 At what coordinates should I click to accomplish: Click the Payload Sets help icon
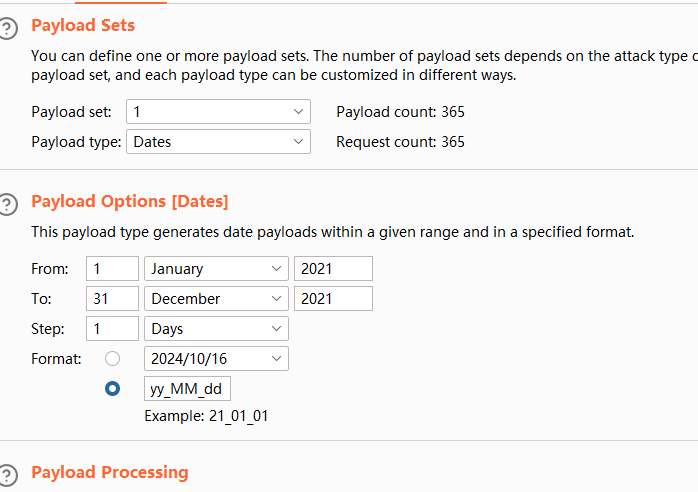9,28
